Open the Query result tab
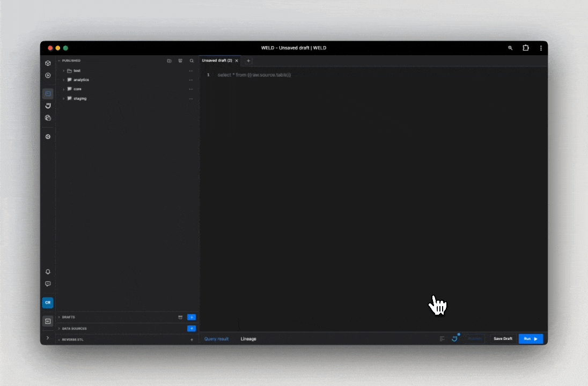This screenshot has height=386, width=588. [216, 339]
